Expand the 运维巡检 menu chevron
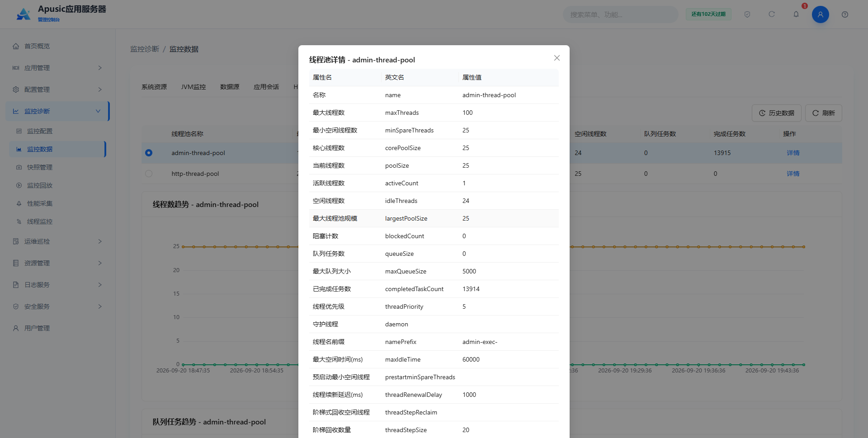This screenshot has width=868, height=438. 100,241
